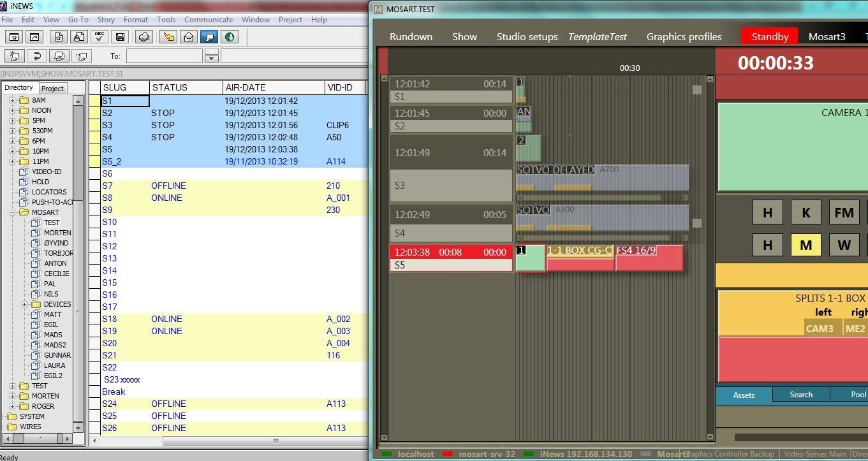Select the green CAMERA 1 preview block
The image size is (868, 461).
pos(792,147)
